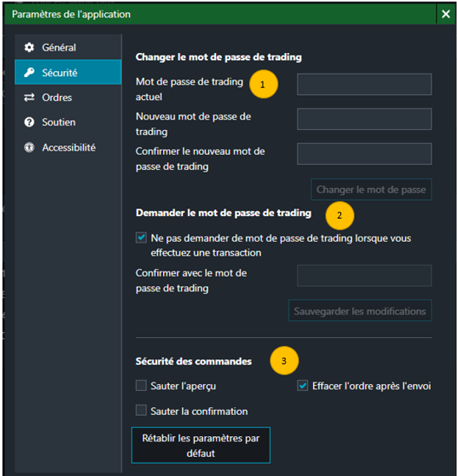Click the gear icon beside Général
This screenshot has width=457, height=476.
(29, 48)
